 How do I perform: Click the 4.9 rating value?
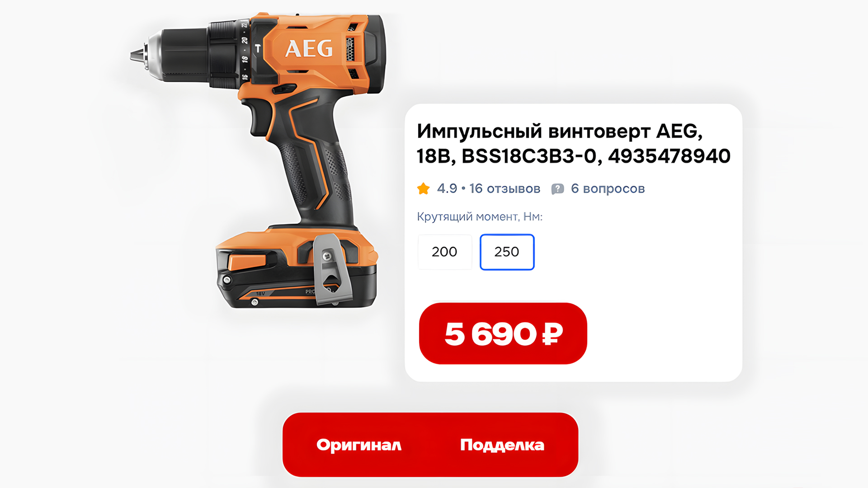(447, 188)
